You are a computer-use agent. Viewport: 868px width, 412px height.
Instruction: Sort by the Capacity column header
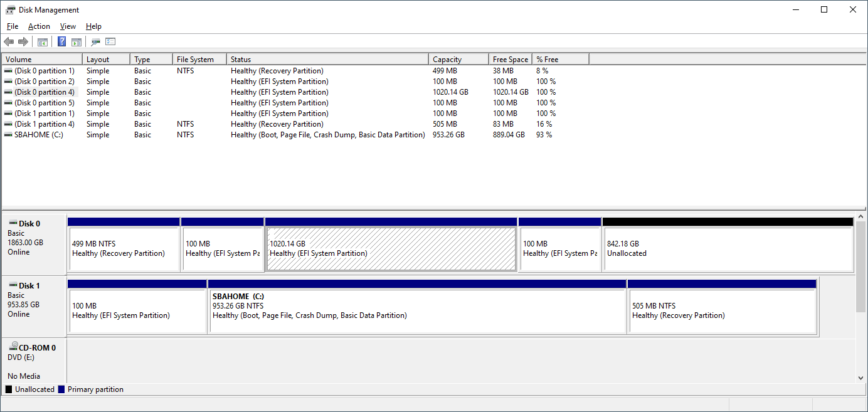coord(458,60)
